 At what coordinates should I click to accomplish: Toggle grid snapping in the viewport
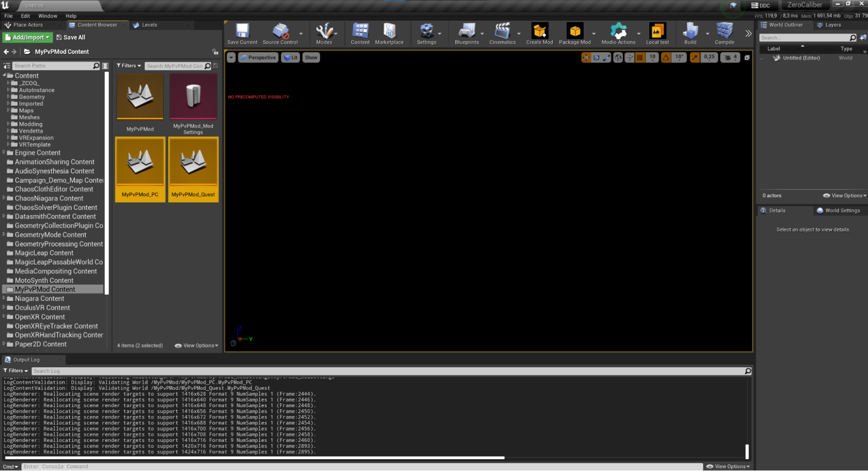coord(640,57)
